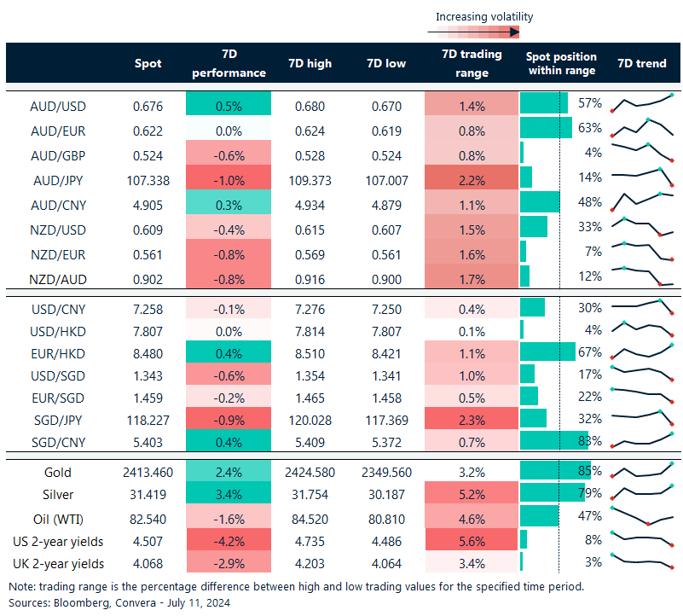Click the 7D trading range header

472,64
